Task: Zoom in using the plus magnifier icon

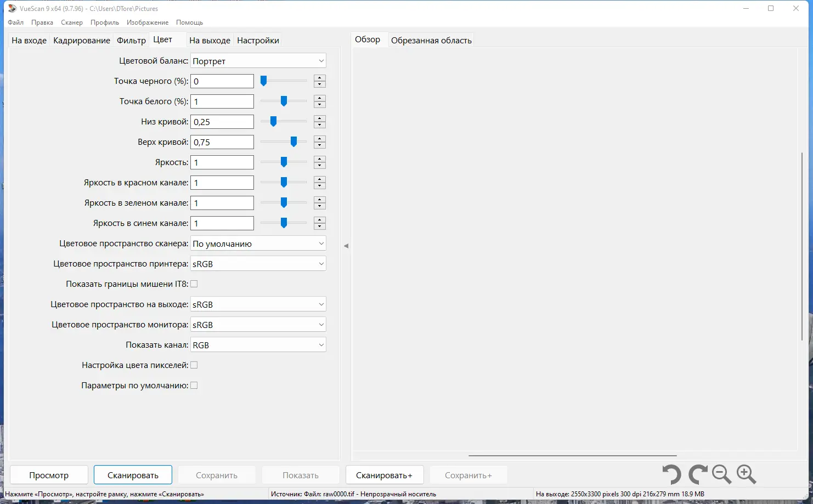Action: pyautogui.click(x=747, y=474)
